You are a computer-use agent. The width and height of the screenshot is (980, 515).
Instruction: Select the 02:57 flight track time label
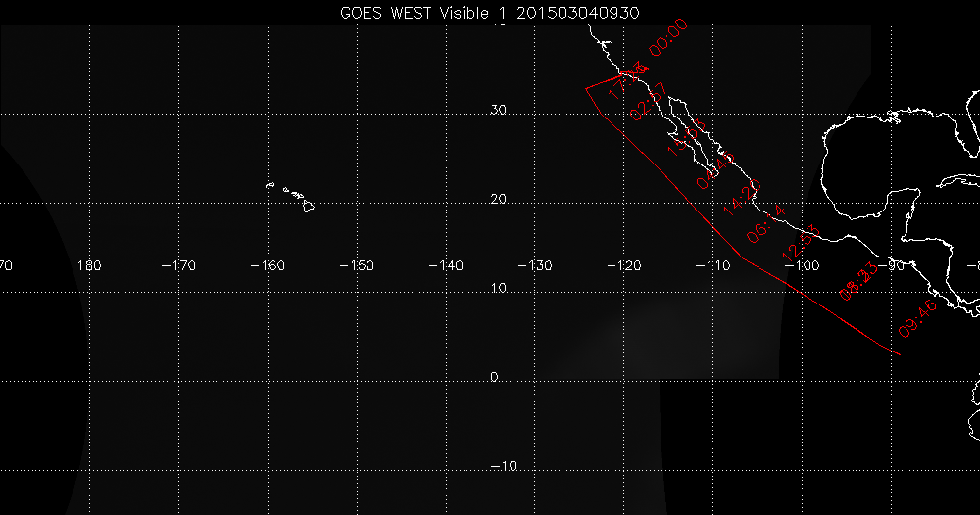coord(649,102)
